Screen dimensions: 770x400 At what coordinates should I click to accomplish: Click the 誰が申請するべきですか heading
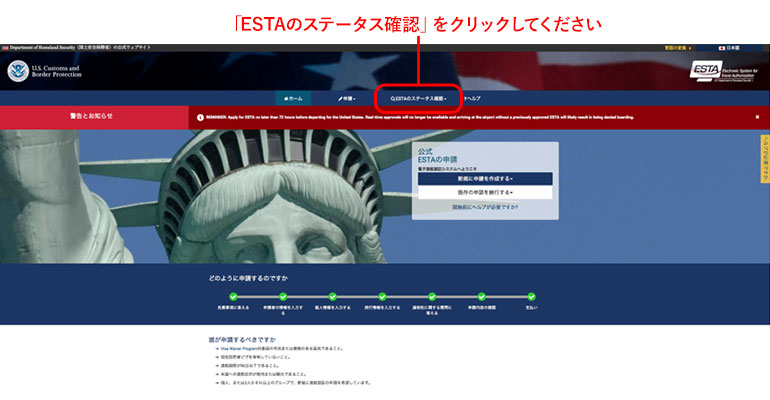click(242, 339)
